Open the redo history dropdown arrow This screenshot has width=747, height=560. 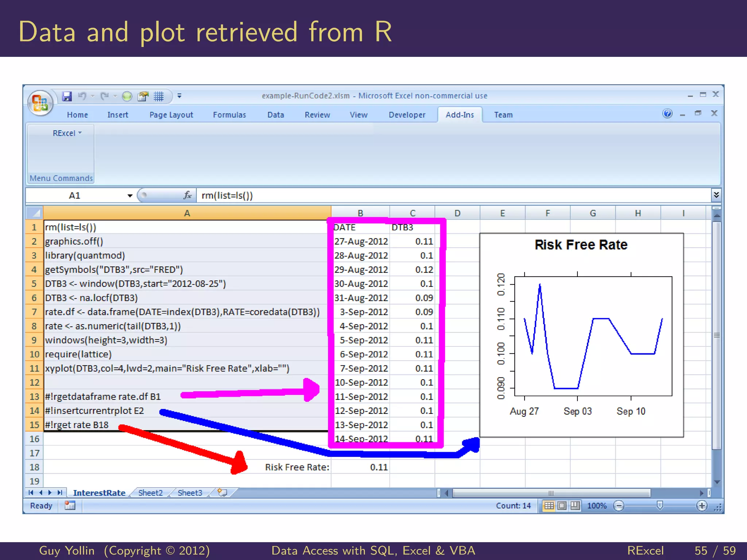(115, 96)
